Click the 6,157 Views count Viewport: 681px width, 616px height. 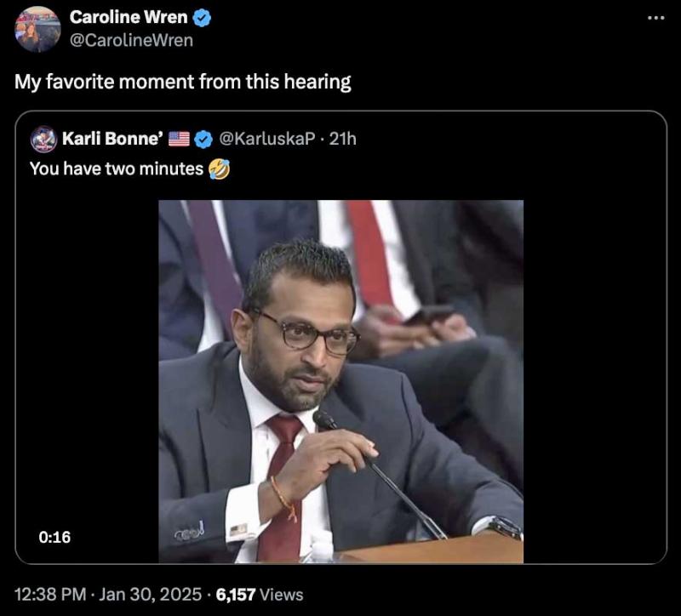click(x=260, y=594)
